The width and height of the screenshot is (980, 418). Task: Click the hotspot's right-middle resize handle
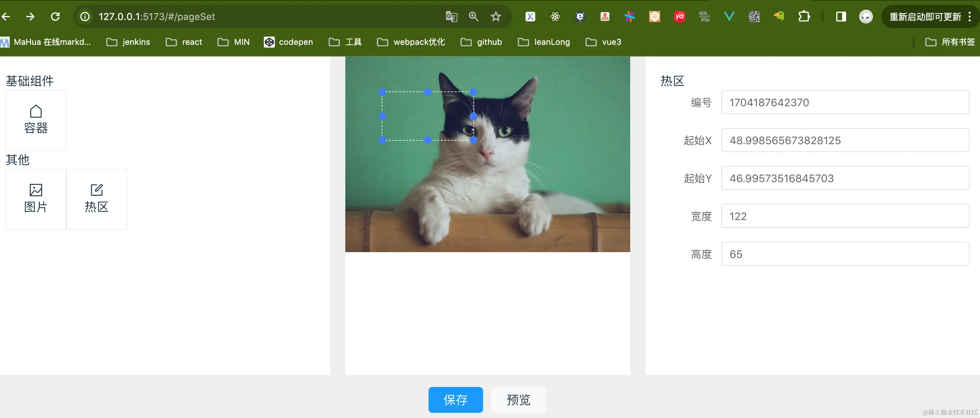pos(473,116)
